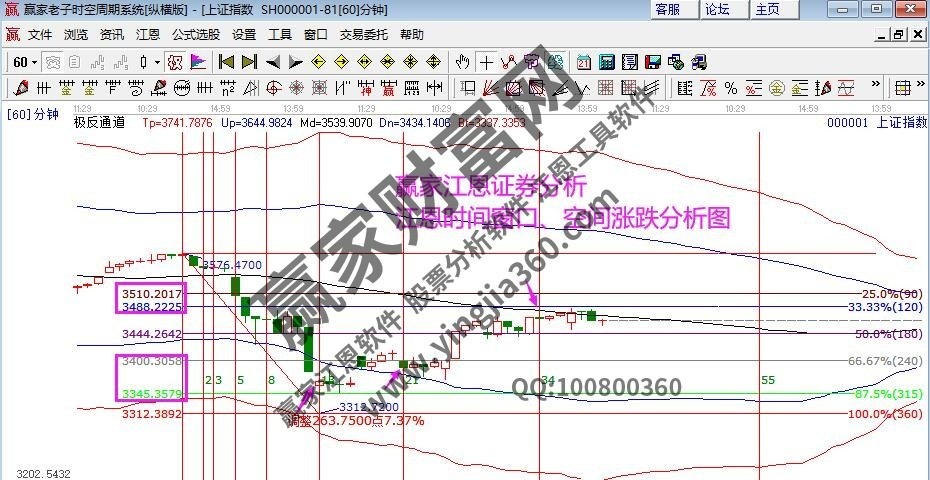Click the black right-pointing play arrow

tap(295, 62)
